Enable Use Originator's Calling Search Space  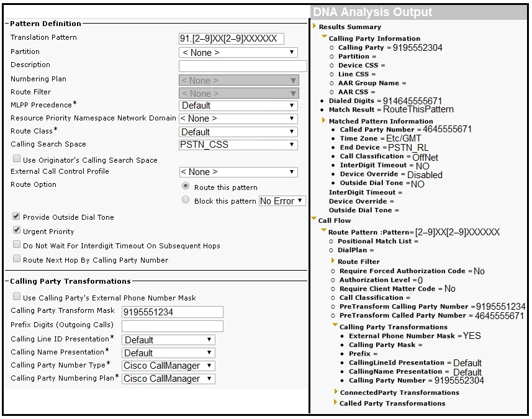[16, 158]
